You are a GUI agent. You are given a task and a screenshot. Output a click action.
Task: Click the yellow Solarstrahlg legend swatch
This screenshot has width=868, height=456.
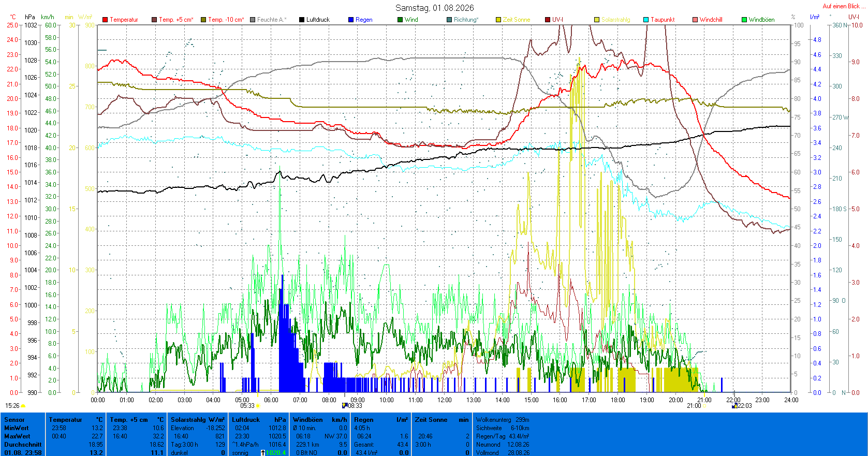(x=597, y=20)
